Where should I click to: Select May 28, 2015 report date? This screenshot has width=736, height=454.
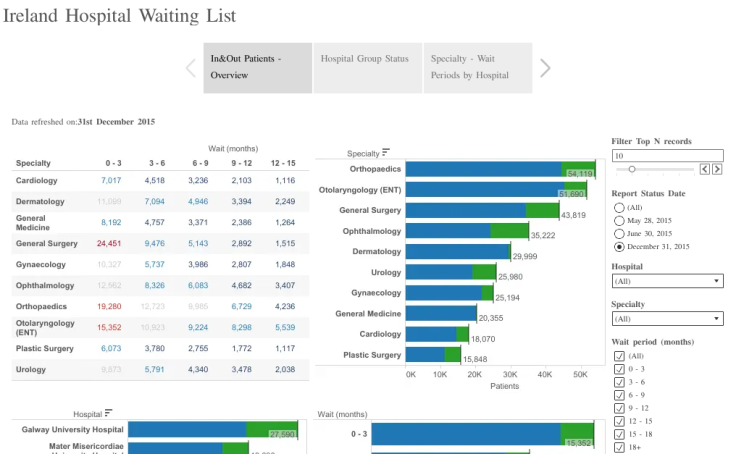pyautogui.click(x=619, y=221)
